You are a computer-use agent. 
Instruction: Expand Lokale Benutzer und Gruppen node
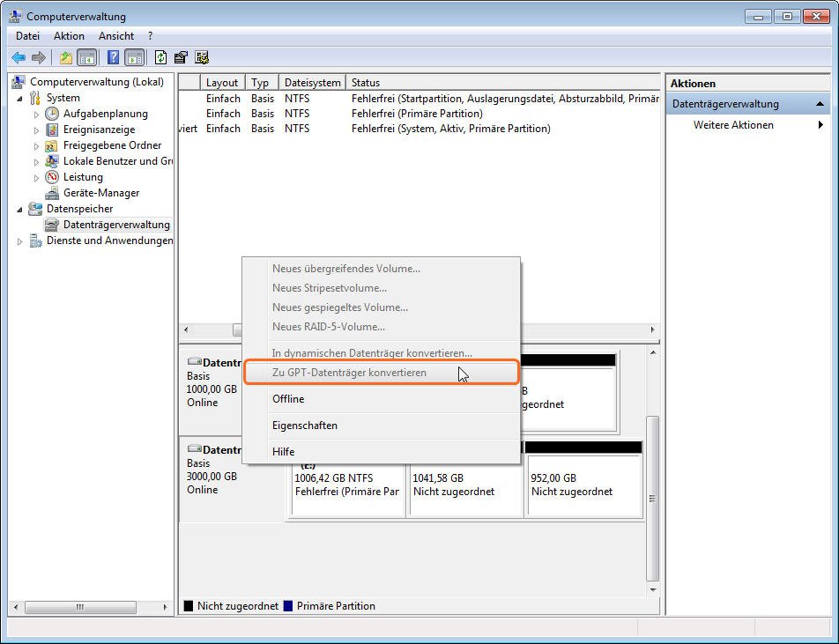tap(36, 162)
